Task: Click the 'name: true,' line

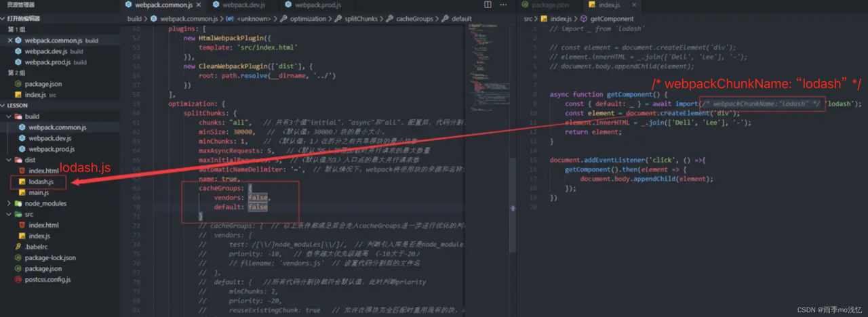Action: tap(219, 178)
